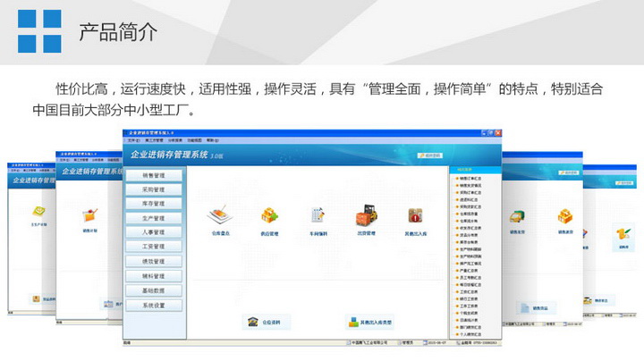Click the calendar date icon in status bar
The height and width of the screenshot is (361, 644).
click(425, 342)
